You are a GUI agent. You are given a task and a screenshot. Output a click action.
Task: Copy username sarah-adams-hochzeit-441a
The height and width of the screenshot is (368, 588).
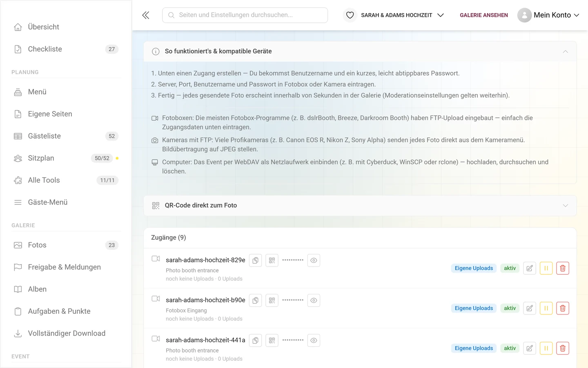[x=255, y=341]
